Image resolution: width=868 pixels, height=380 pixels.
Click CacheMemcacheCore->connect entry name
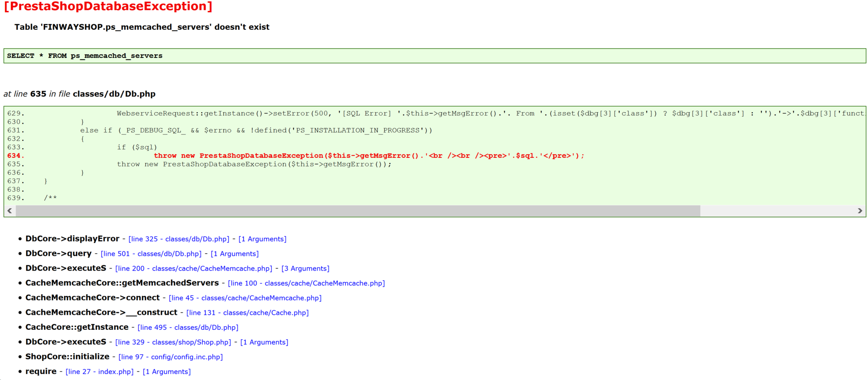point(93,298)
